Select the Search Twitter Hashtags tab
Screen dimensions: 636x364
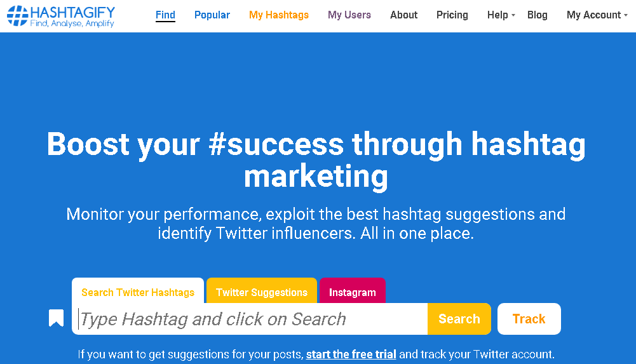[138, 291]
